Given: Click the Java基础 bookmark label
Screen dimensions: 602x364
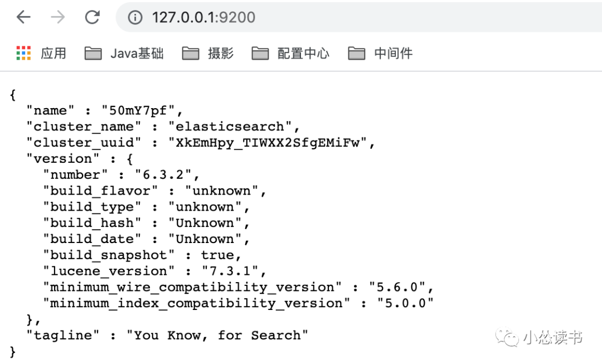Looking at the screenshot, I should (137, 54).
